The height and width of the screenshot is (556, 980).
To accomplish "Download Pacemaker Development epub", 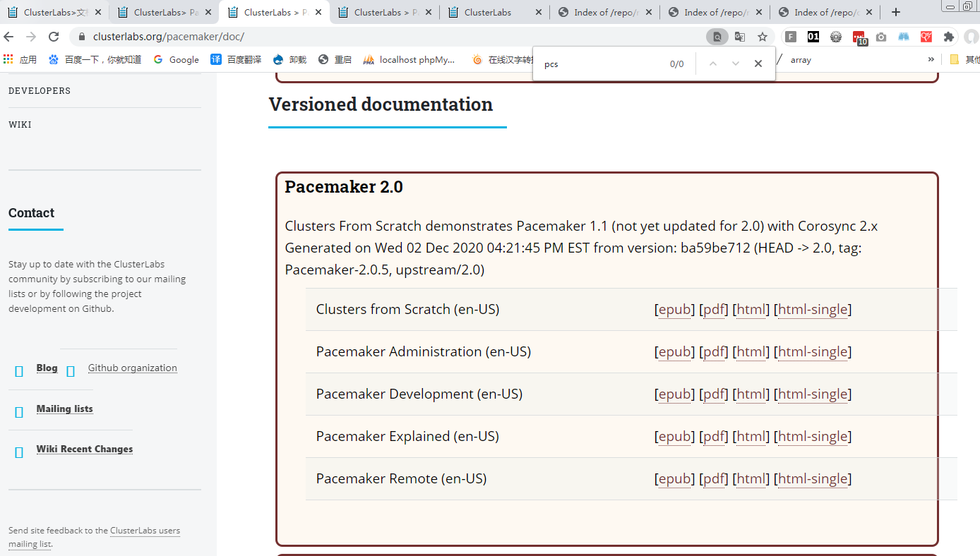I will coord(674,394).
